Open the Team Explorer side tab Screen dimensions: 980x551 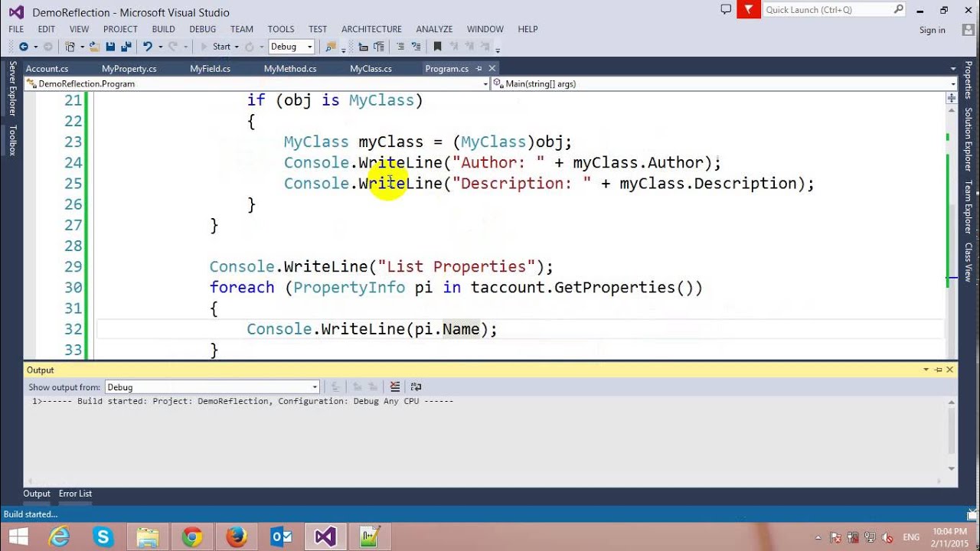tap(968, 207)
